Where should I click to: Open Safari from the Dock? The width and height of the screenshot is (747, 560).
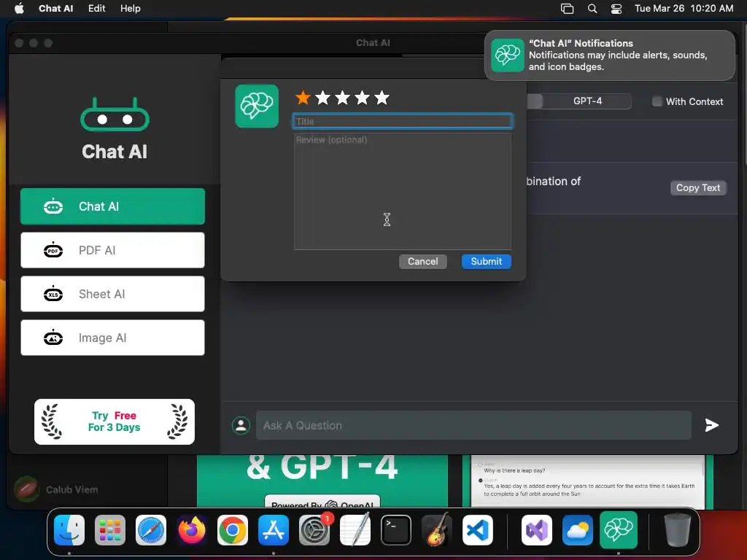151,530
